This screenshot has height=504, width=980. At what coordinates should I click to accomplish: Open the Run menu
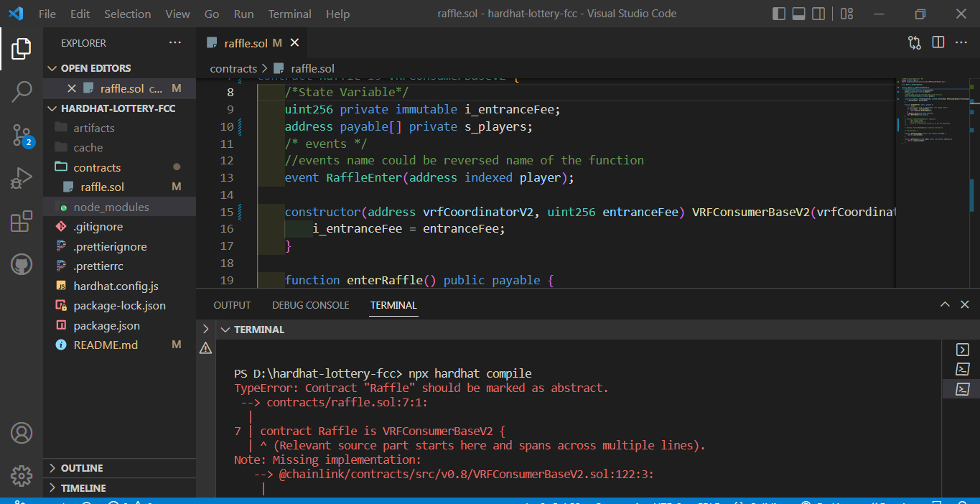[x=244, y=14]
